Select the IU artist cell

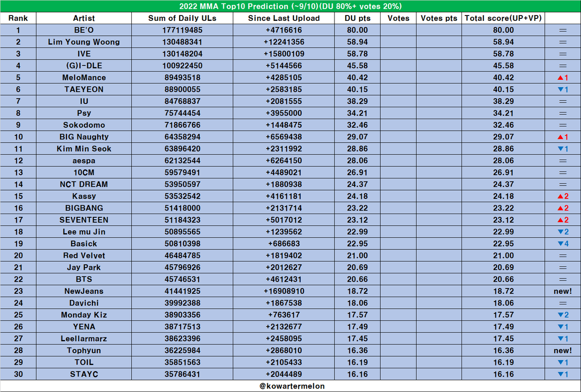[x=84, y=101]
